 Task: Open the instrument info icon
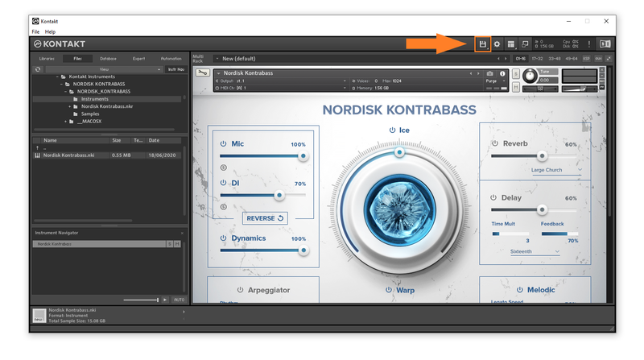point(502,73)
